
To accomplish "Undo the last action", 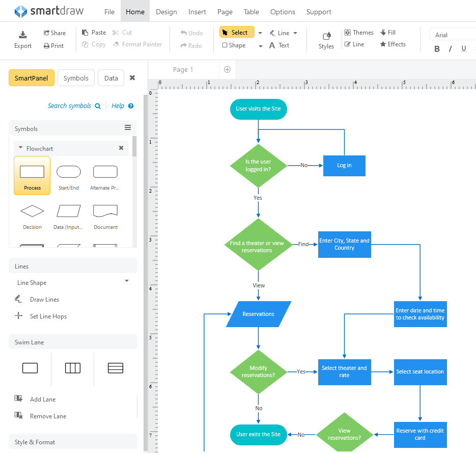I will (x=191, y=33).
